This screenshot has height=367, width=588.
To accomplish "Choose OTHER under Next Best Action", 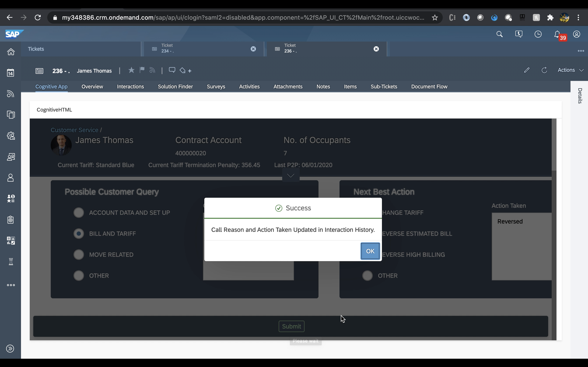I will 367,276.
